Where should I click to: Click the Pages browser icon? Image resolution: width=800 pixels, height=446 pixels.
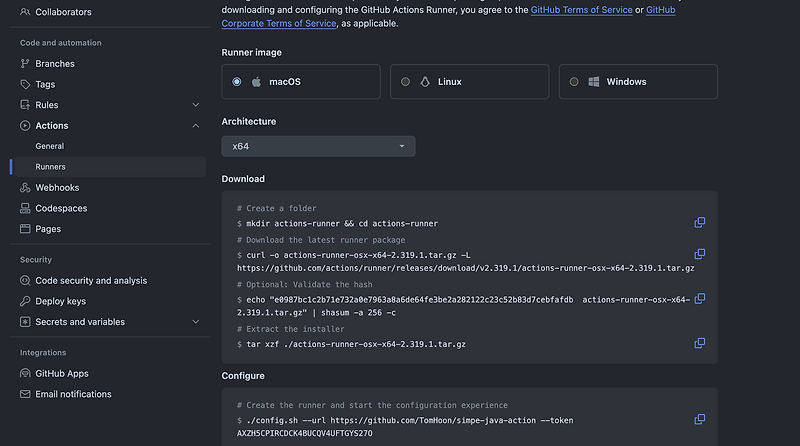(25, 229)
